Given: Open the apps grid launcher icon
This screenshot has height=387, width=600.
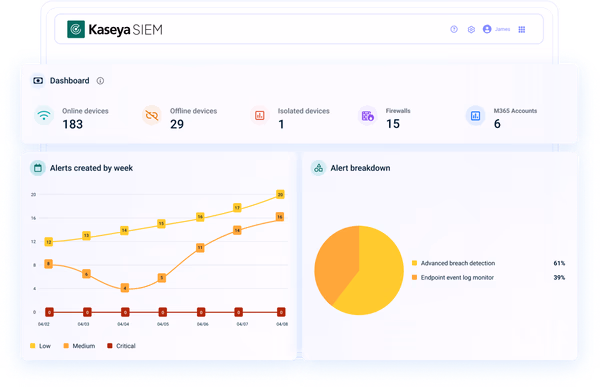Looking at the screenshot, I should [x=522, y=29].
